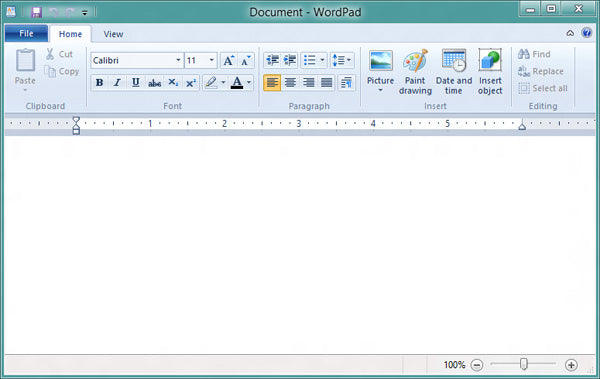Switch to the View tab
600x379 pixels.
[113, 34]
